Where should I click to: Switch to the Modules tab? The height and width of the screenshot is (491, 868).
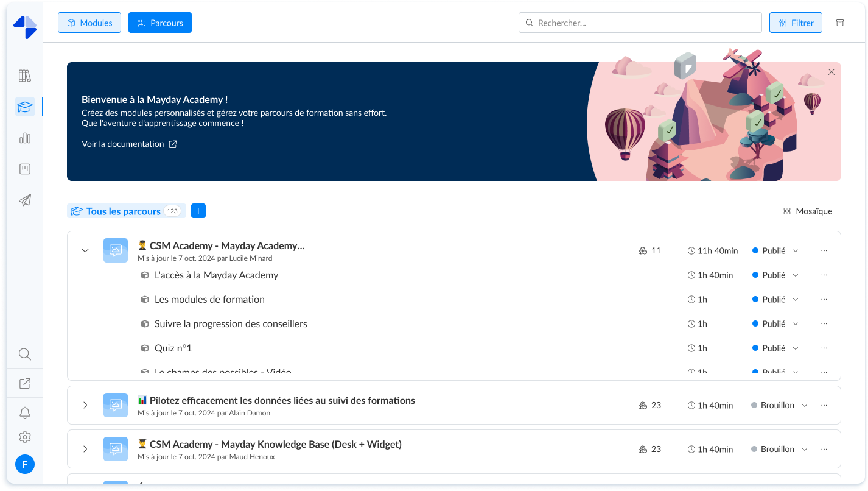click(x=89, y=23)
